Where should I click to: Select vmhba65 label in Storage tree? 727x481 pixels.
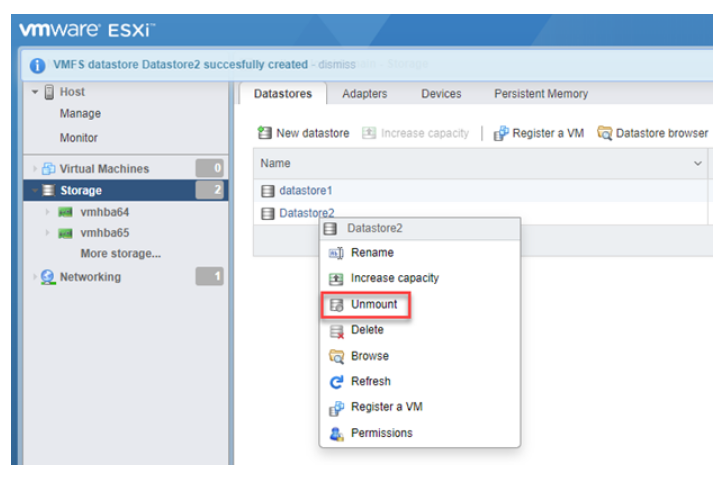click(x=105, y=232)
